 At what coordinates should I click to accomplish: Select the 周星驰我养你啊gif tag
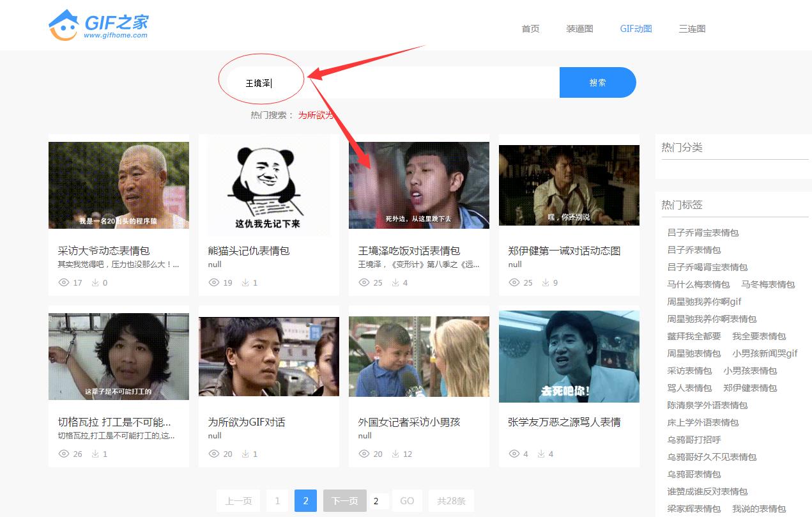[704, 302]
